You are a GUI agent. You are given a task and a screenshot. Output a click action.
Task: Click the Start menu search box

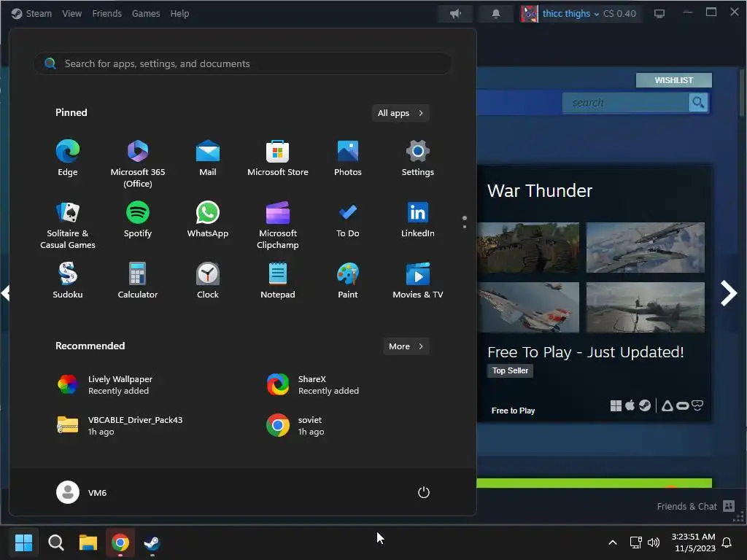(x=242, y=63)
